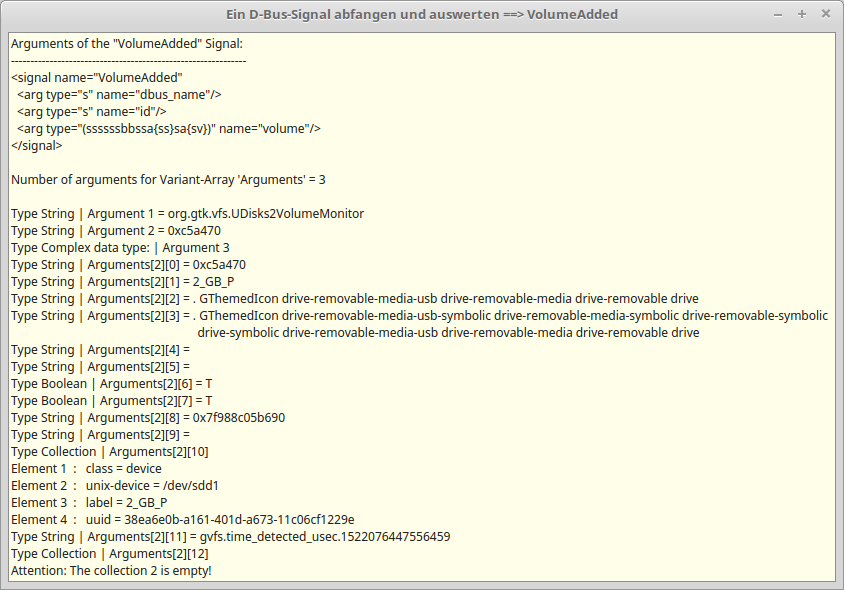Click the 'Number of arguments for Variant-Array' line

[168, 180]
